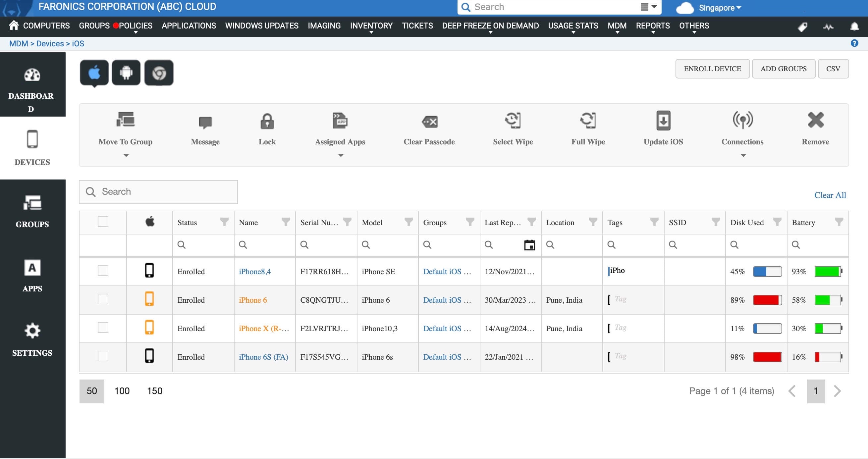This screenshot has width=868, height=459.
Task: Click the Lock device action icon
Action: coord(267,121)
